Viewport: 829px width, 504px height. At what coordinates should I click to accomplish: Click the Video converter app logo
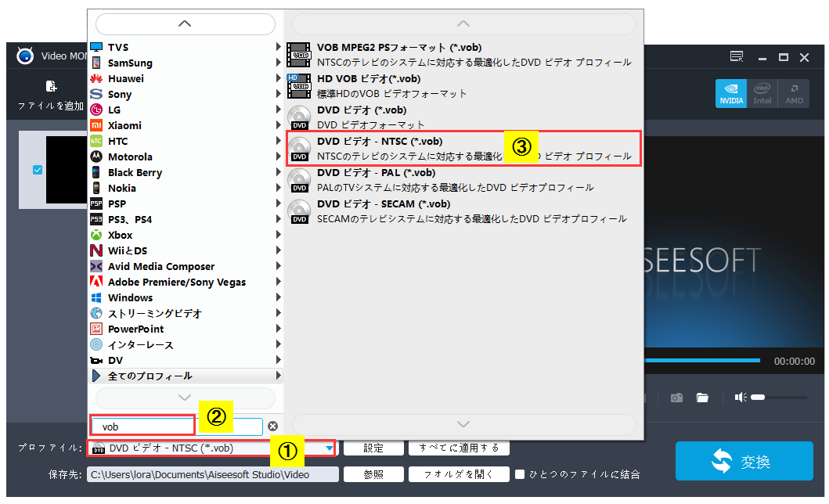pyautogui.click(x=25, y=56)
